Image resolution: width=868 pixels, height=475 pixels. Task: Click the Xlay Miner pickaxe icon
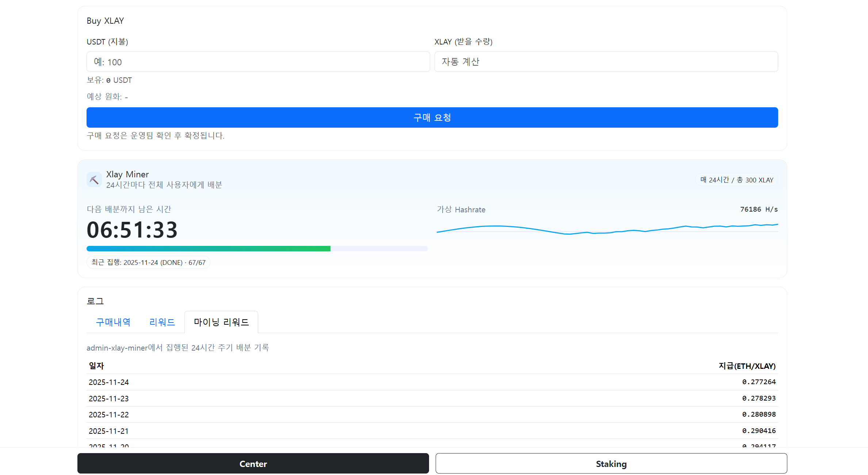click(94, 179)
